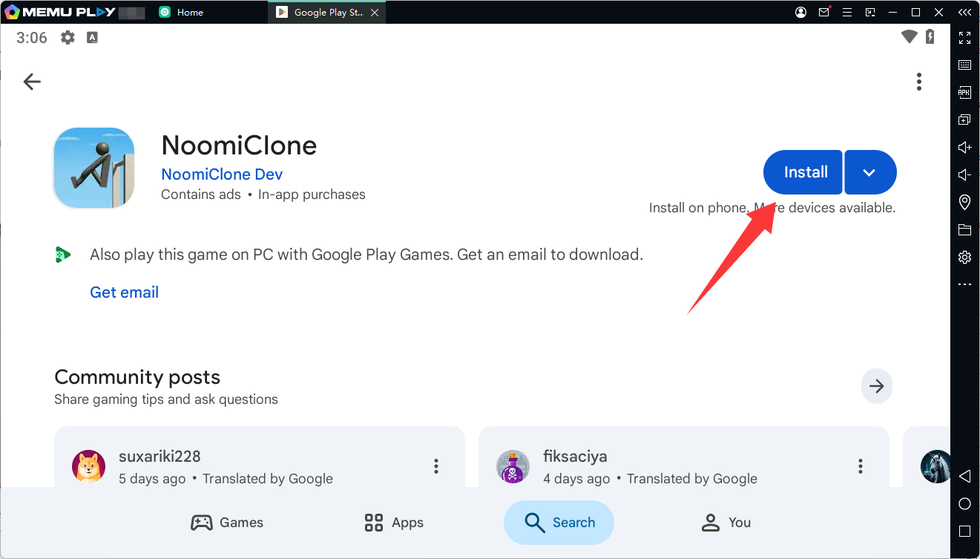Open the MEmu hamburger menu

pyautogui.click(x=847, y=12)
